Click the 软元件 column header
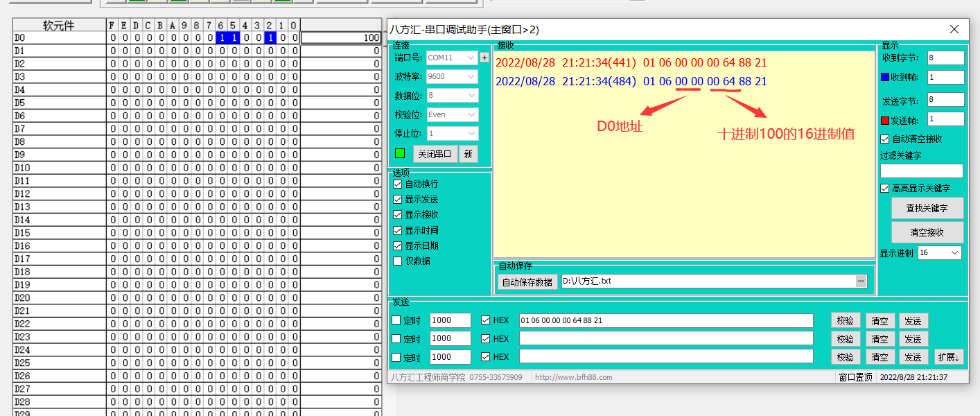Viewport: 980px width, 416px height. 59,26
